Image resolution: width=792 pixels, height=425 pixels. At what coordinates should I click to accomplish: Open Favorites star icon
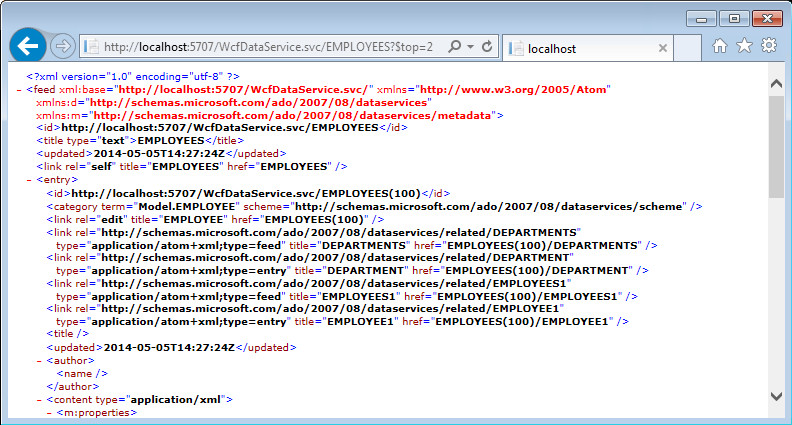point(744,46)
